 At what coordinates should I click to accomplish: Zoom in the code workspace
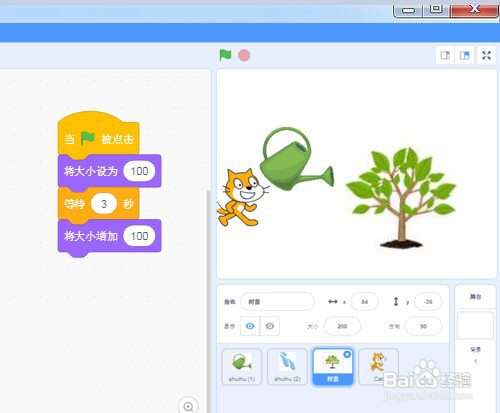click(x=188, y=406)
